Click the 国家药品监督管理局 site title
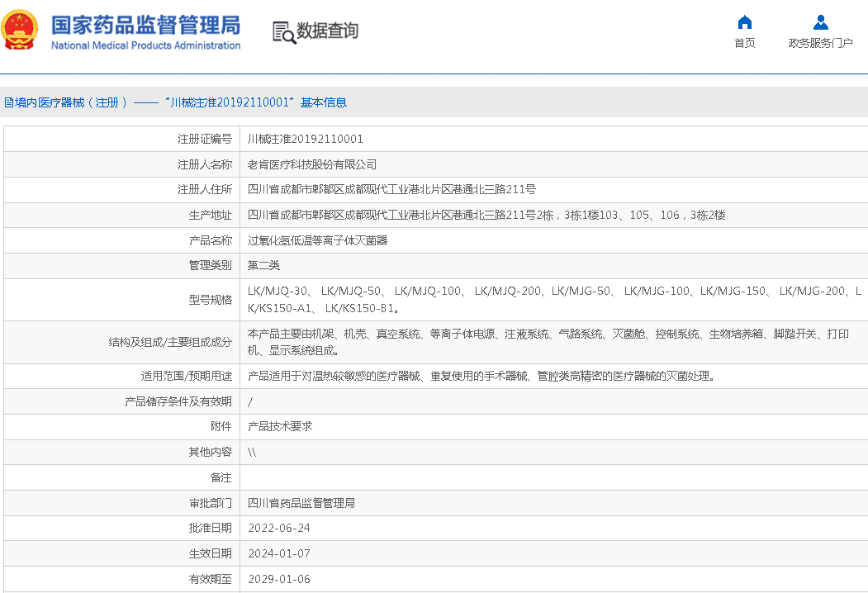The width and height of the screenshot is (868, 593). 145,23
